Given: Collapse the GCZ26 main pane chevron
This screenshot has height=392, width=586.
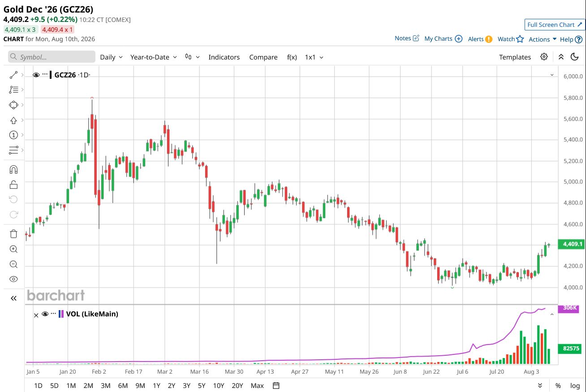Looking at the screenshot, I should coord(552,75).
